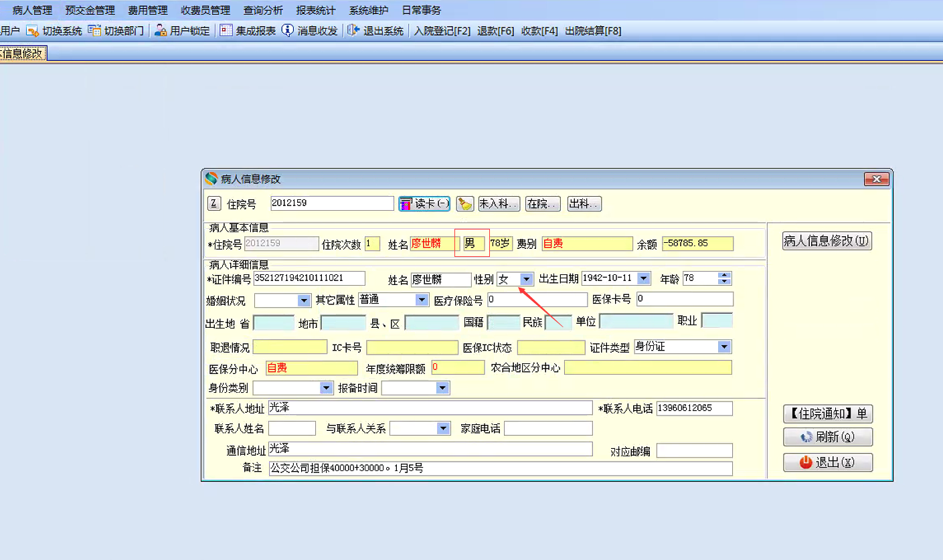
Task: Open the 系统维护 menu
Action: pos(369,10)
